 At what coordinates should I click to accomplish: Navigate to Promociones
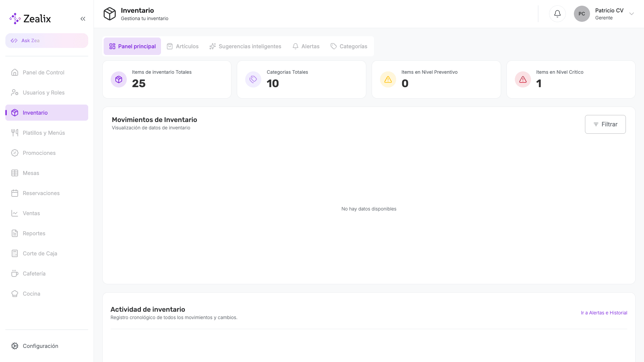[47, 153]
